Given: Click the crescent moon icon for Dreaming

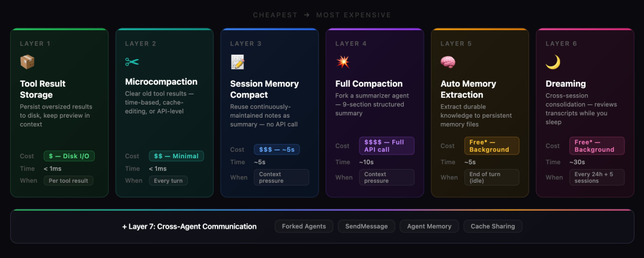Looking at the screenshot, I should pos(553,62).
